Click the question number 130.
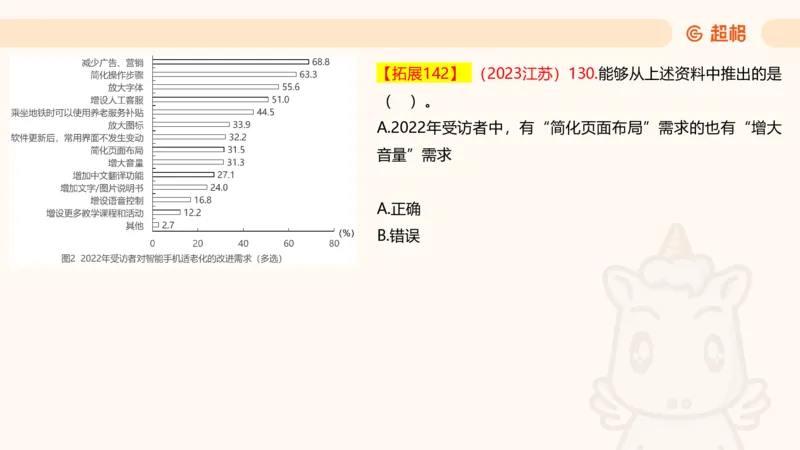 pos(583,74)
